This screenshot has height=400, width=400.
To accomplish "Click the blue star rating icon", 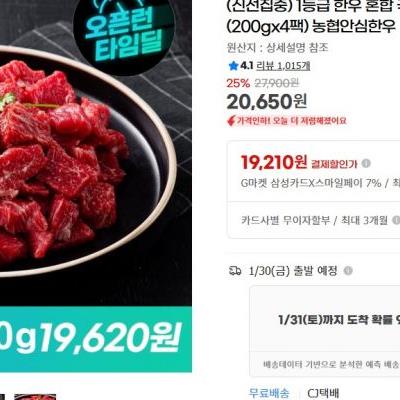I will (x=233, y=66).
